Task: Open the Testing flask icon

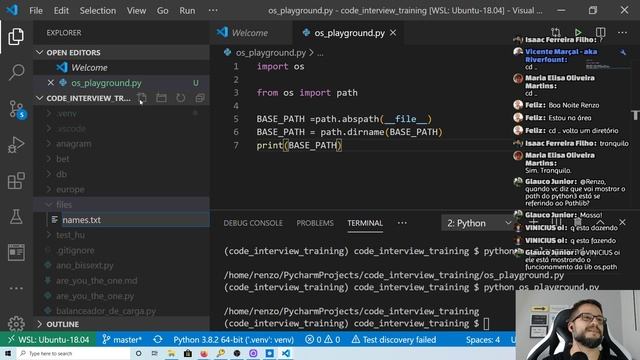Action: [x=16, y=217]
